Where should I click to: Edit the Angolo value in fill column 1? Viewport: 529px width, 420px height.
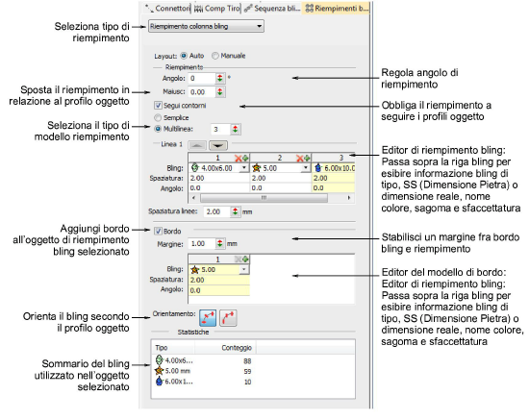coord(219,188)
